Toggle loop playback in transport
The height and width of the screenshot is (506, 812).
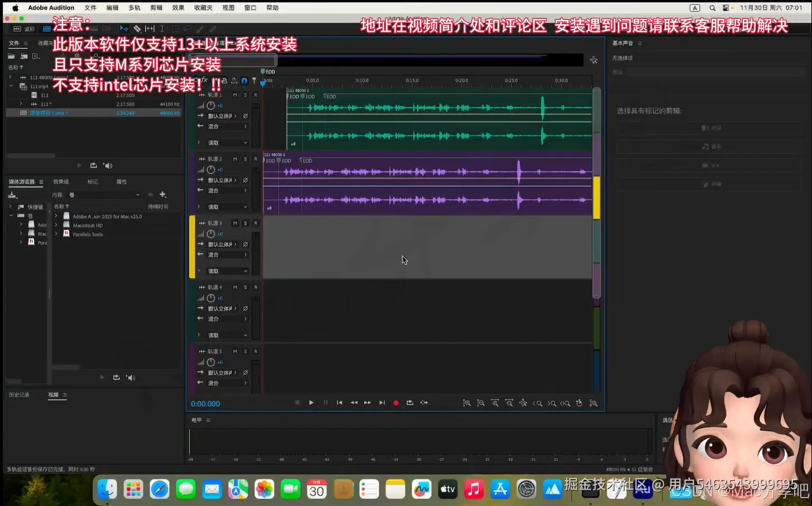coord(410,403)
